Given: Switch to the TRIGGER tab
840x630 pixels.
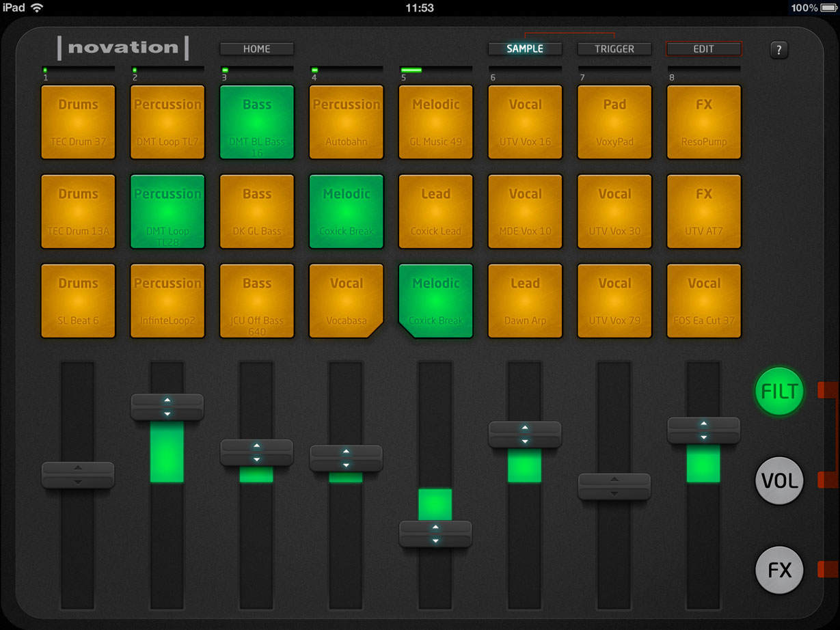Looking at the screenshot, I should pos(614,49).
